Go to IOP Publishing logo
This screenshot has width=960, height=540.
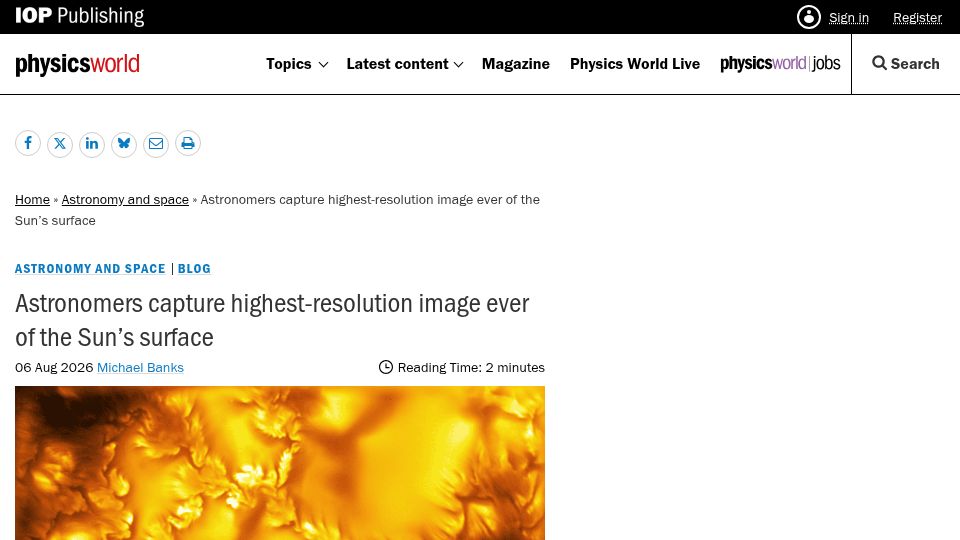click(x=80, y=16)
